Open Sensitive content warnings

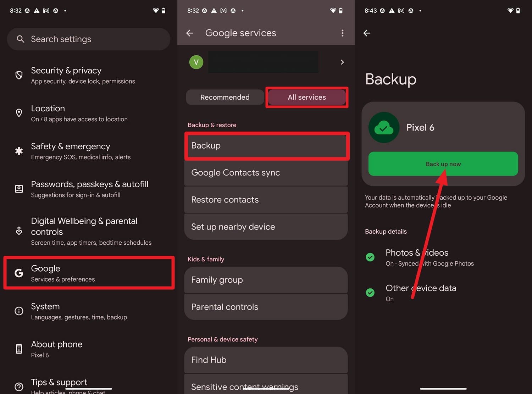click(x=266, y=385)
